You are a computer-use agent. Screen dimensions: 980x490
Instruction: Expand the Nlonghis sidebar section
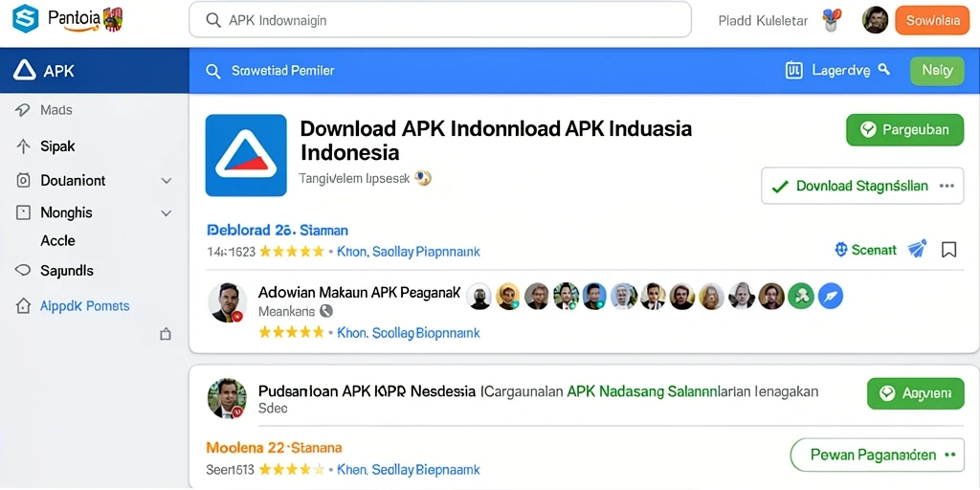tap(167, 213)
